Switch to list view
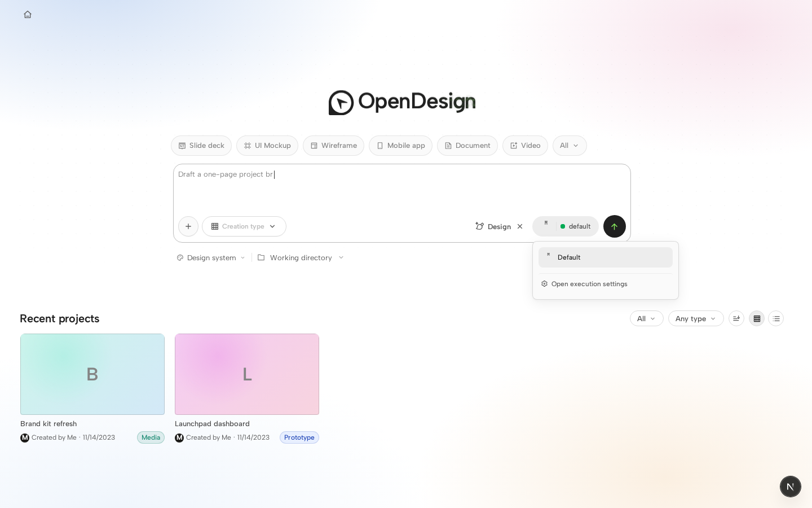The height and width of the screenshot is (508, 812). [776, 318]
